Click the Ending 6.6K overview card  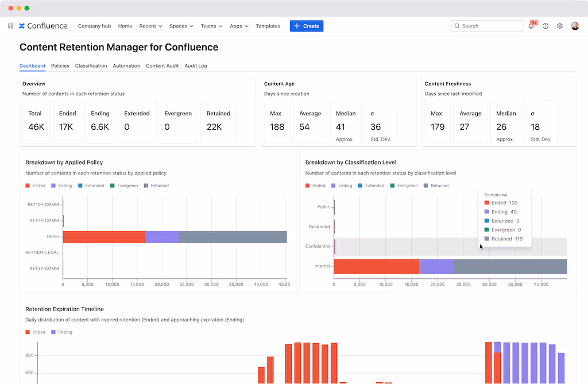(100, 122)
